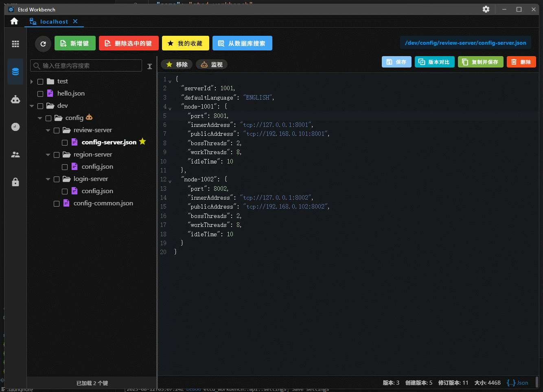This screenshot has height=392, width=543.
Task: Click the 修订版本: 11 status entry
Action: pos(453,383)
